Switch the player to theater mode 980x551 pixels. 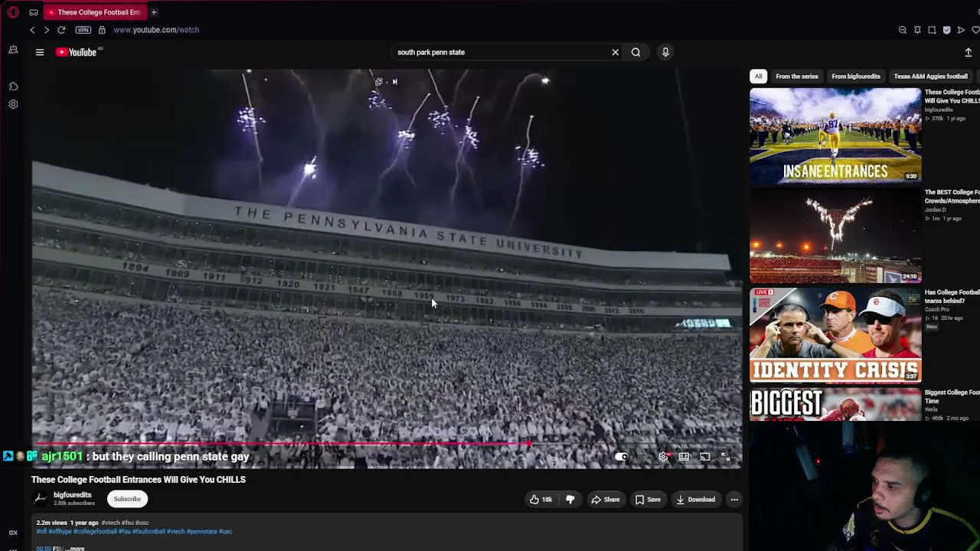pyautogui.click(x=684, y=457)
